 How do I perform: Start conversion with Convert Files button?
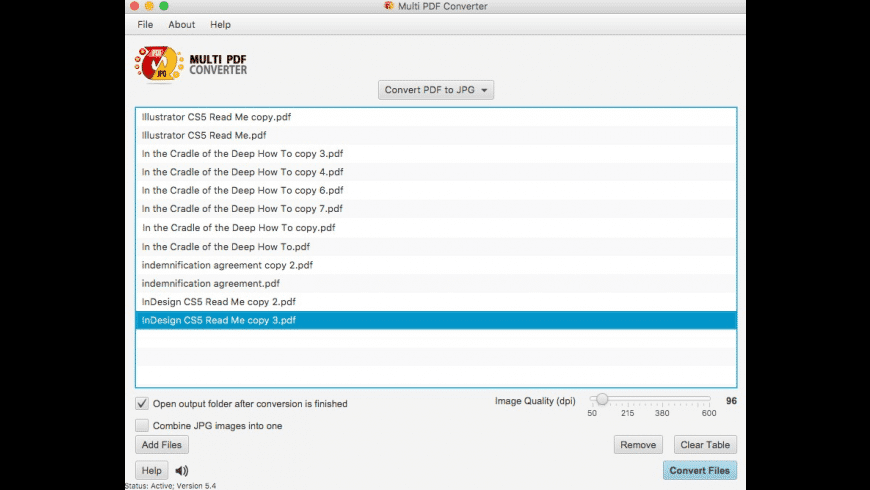pos(700,471)
